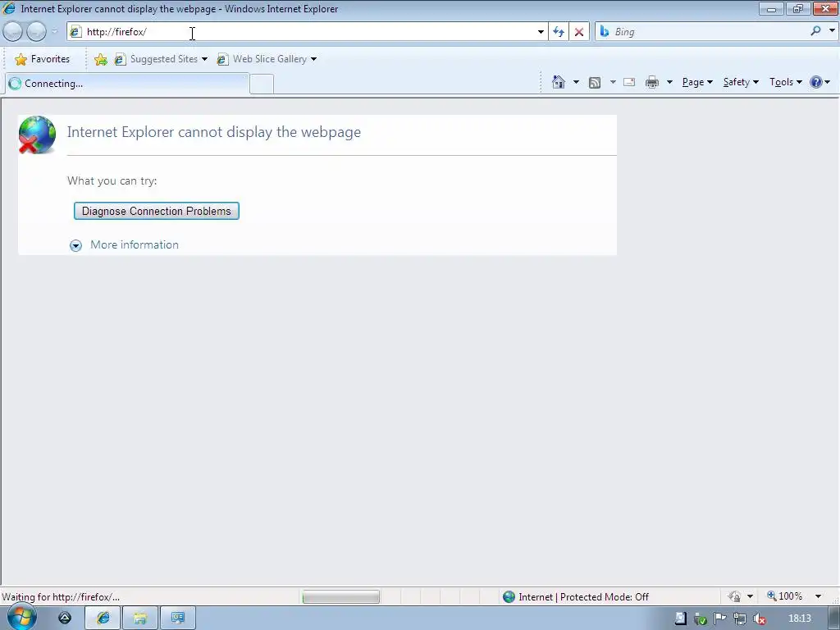The width and height of the screenshot is (840, 630).
Task: Click Add to Favorites Bar star icon
Action: point(100,59)
